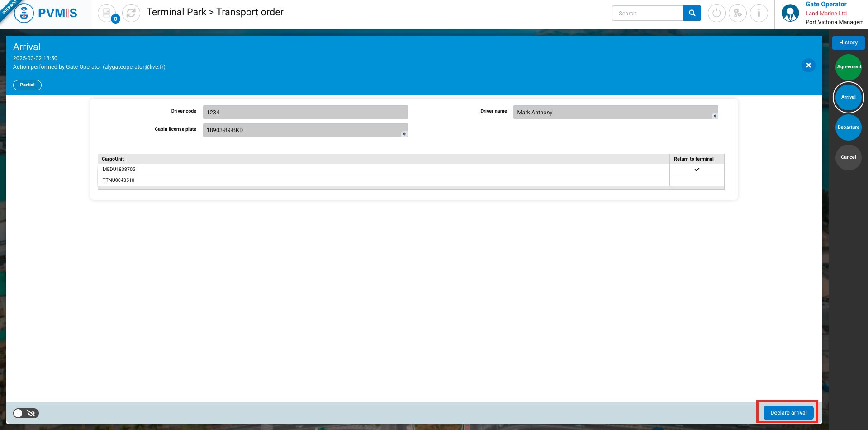
Task: Toggle the hidden-eye visibility switch
Action: tap(26, 413)
